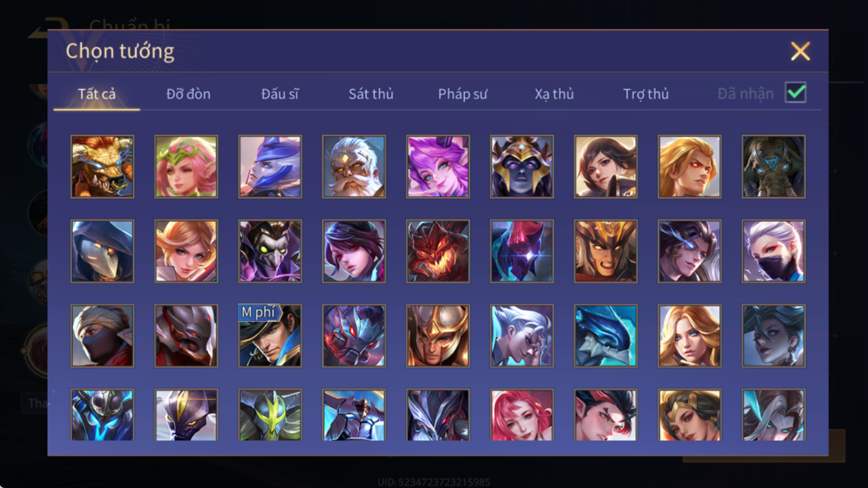Select the purple-haired girl hero portrait
Viewport: 868px width, 488px height.
(438, 167)
